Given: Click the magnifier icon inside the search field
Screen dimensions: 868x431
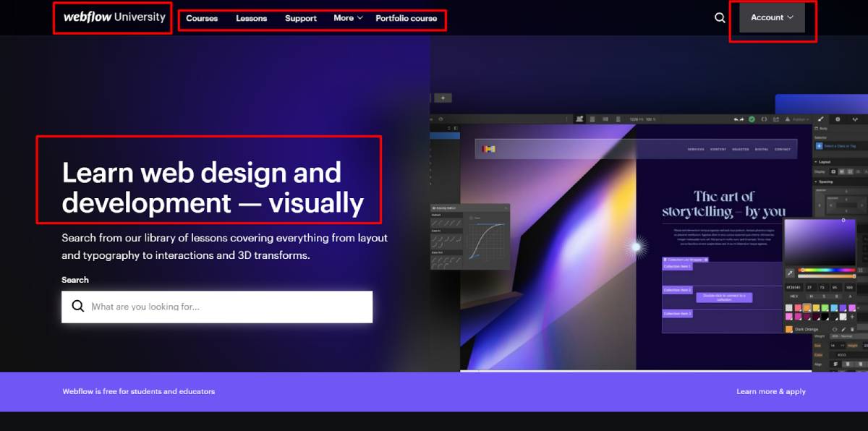Looking at the screenshot, I should pos(78,307).
